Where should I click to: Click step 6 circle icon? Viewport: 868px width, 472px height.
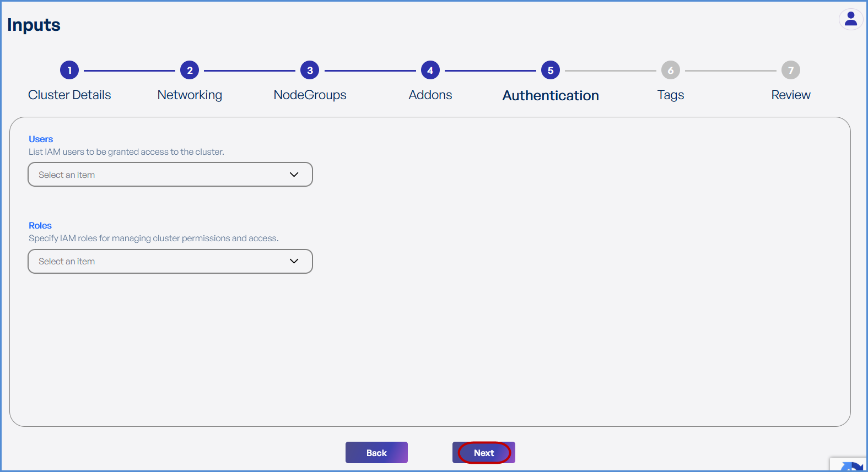click(x=670, y=70)
